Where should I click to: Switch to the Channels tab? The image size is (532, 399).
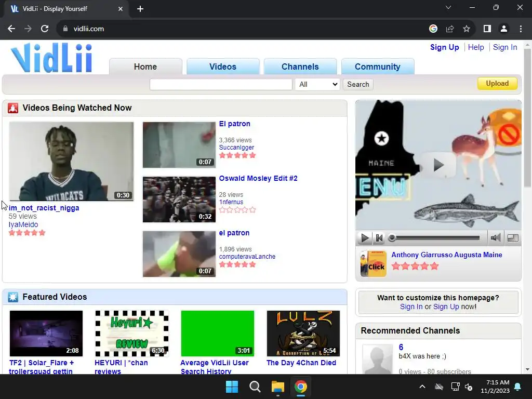tap(300, 66)
